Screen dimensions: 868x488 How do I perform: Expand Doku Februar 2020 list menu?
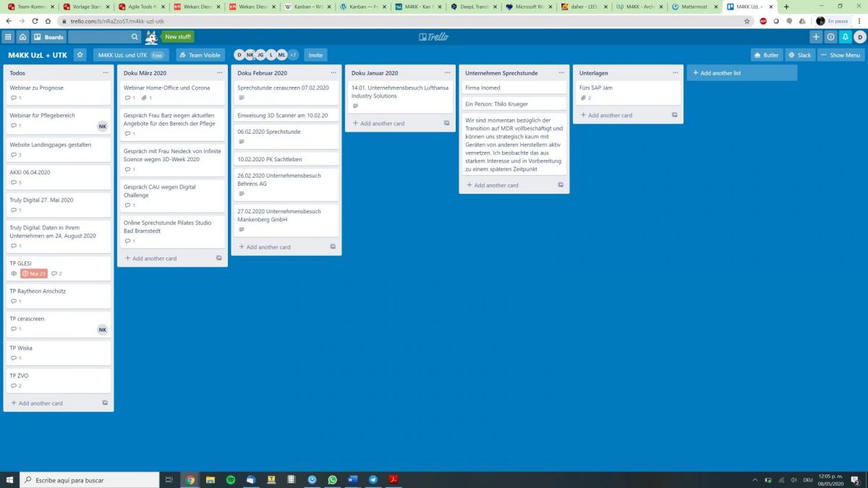333,73
